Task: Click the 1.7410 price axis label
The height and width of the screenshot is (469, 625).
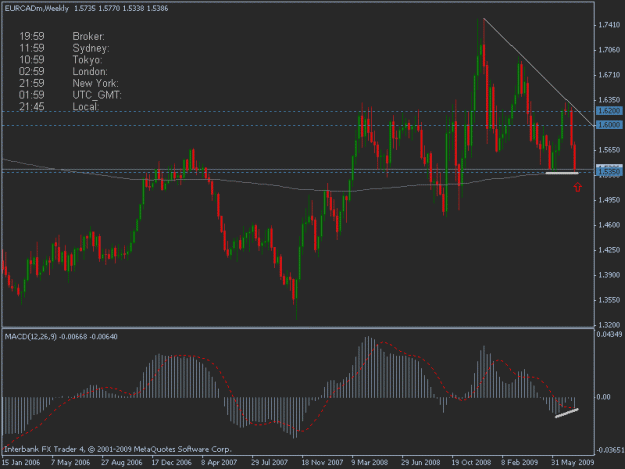Action: pos(609,25)
